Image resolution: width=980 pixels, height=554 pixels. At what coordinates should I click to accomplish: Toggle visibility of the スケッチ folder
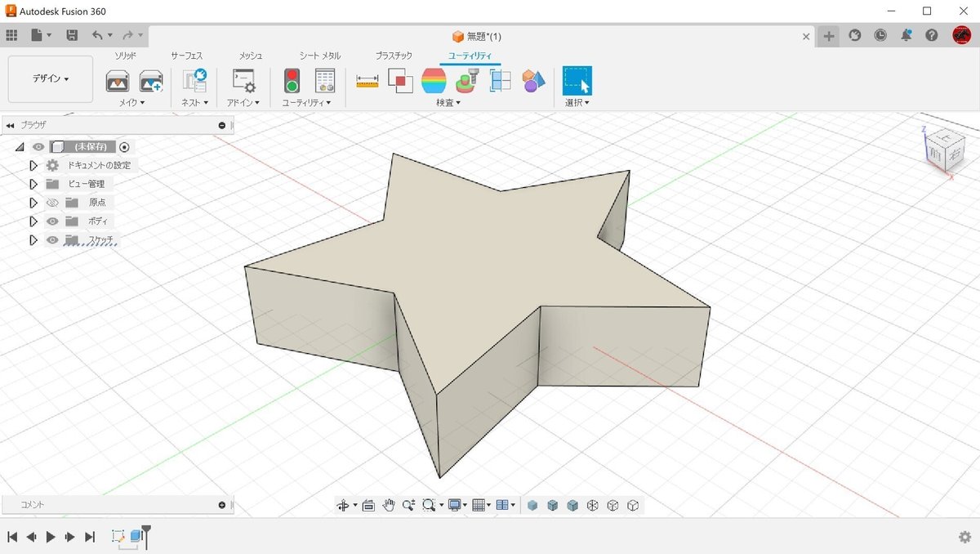(x=52, y=240)
